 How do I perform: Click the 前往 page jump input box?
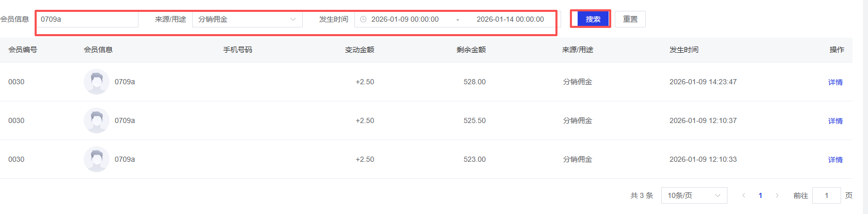coord(826,195)
